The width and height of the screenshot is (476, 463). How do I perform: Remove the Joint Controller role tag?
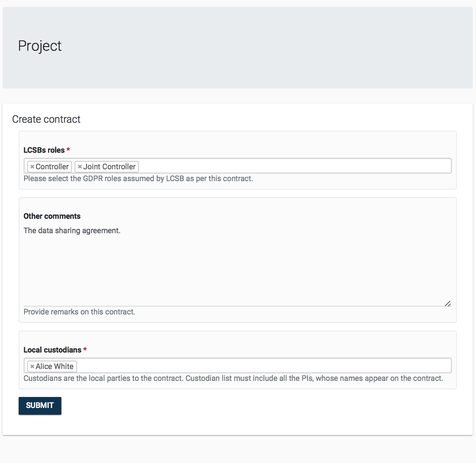[80, 167]
